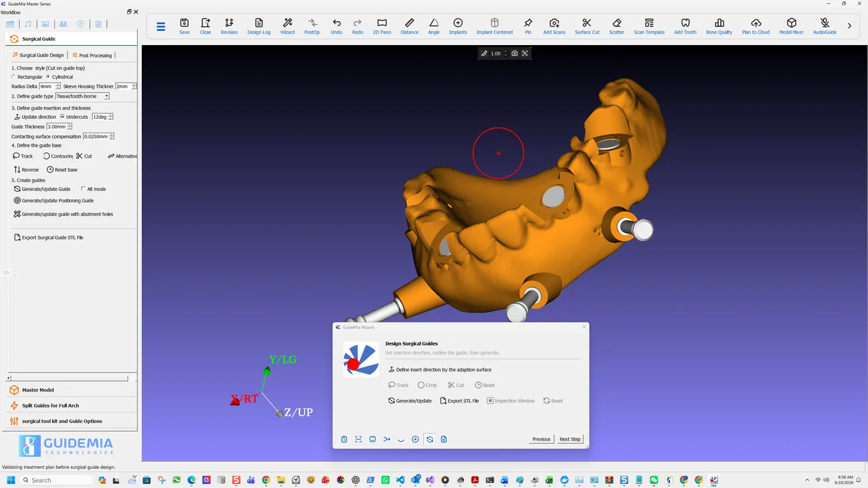868x488 pixels.
Task: Launch the Wizard tool
Action: click(x=288, y=26)
